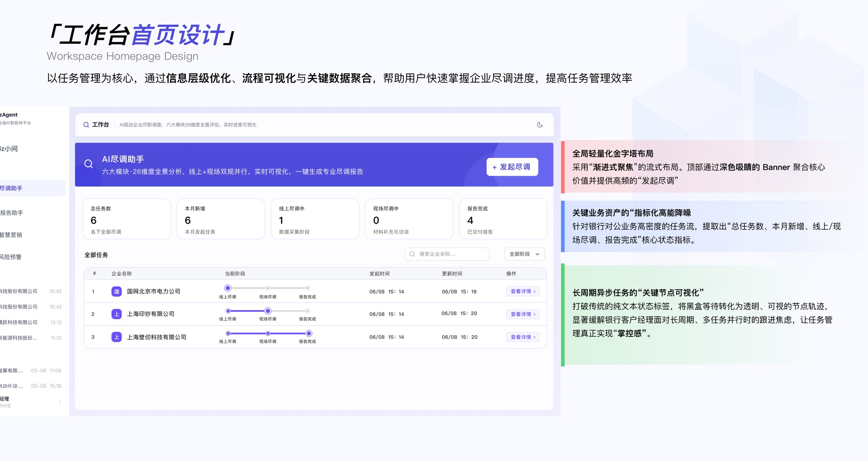Open the iz小问 sidebar item

[9, 149]
